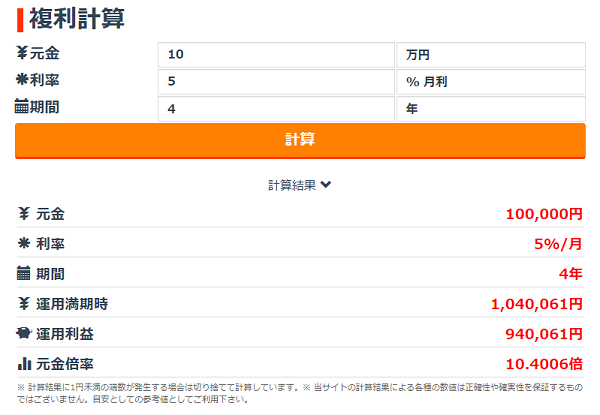The image size is (600, 415).
Task: Click the yen icon beside 元金 input label
Action: pos(22,52)
